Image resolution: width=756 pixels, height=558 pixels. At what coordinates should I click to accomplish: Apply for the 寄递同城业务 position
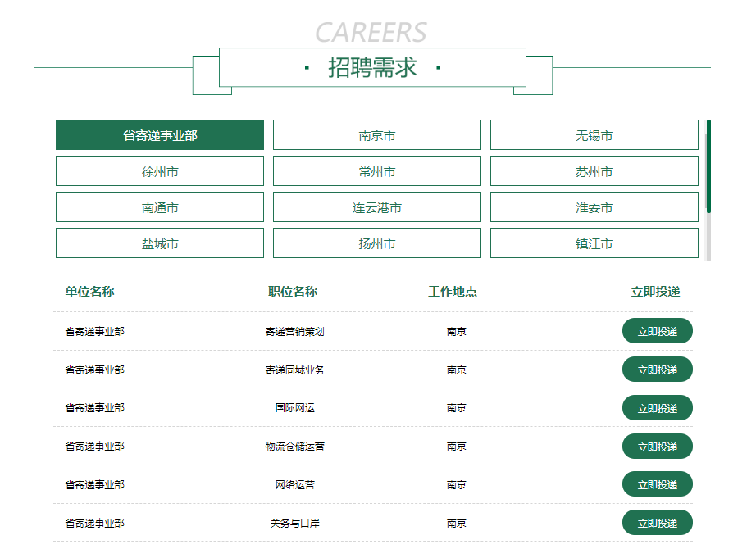tap(657, 369)
